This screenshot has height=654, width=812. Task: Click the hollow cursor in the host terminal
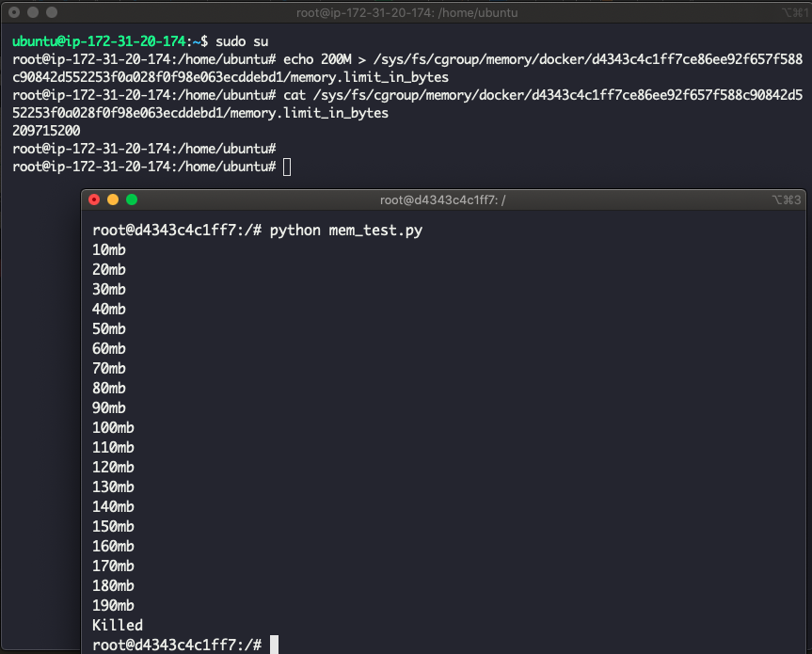click(x=287, y=167)
